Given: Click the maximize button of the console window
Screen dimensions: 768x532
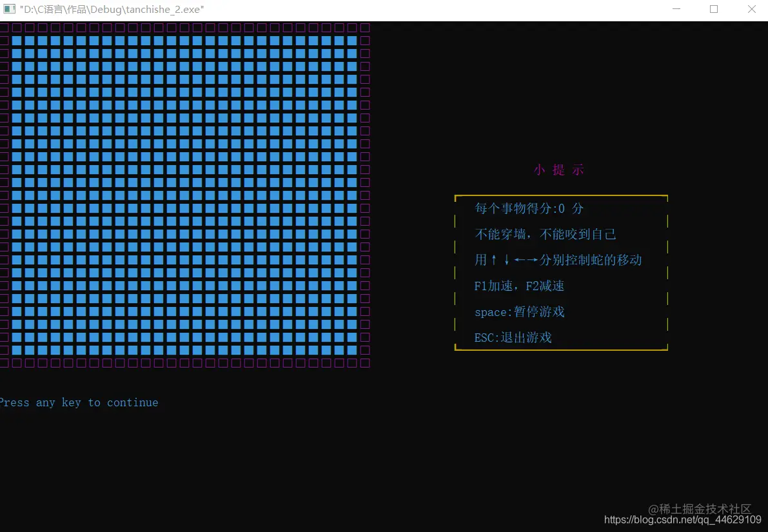Looking at the screenshot, I should pos(714,10).
